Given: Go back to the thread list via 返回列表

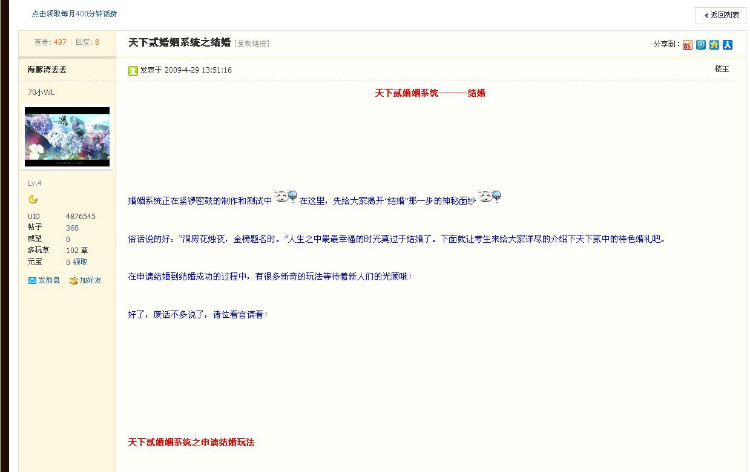Looking at the screenshot, I should (x=721, y=15).
